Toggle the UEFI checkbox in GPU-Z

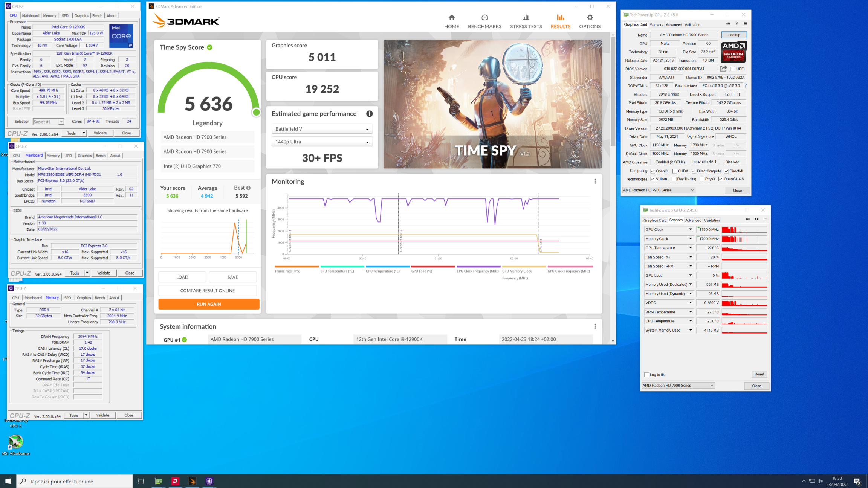tap(733, 69)
